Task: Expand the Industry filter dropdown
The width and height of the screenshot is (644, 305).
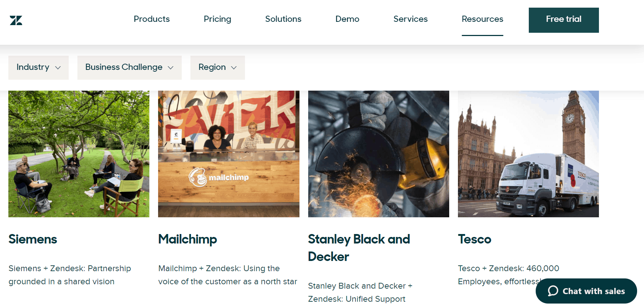Action: point(39,67)
